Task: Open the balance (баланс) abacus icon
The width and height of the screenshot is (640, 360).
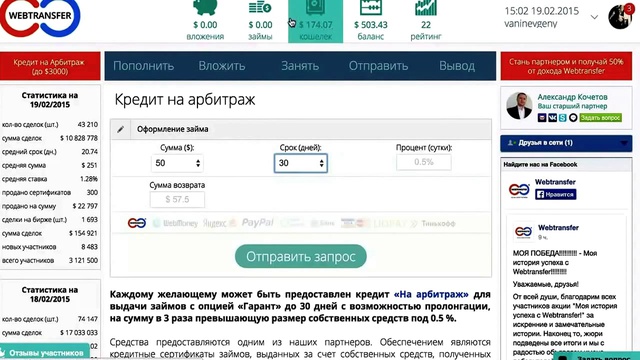Action: [371, 8]
